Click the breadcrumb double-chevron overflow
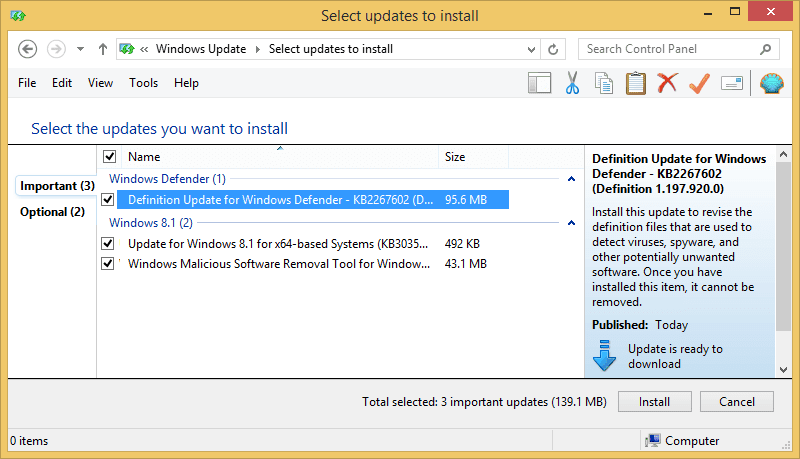Viewport: 800px width, 459px height. point(144,49)
